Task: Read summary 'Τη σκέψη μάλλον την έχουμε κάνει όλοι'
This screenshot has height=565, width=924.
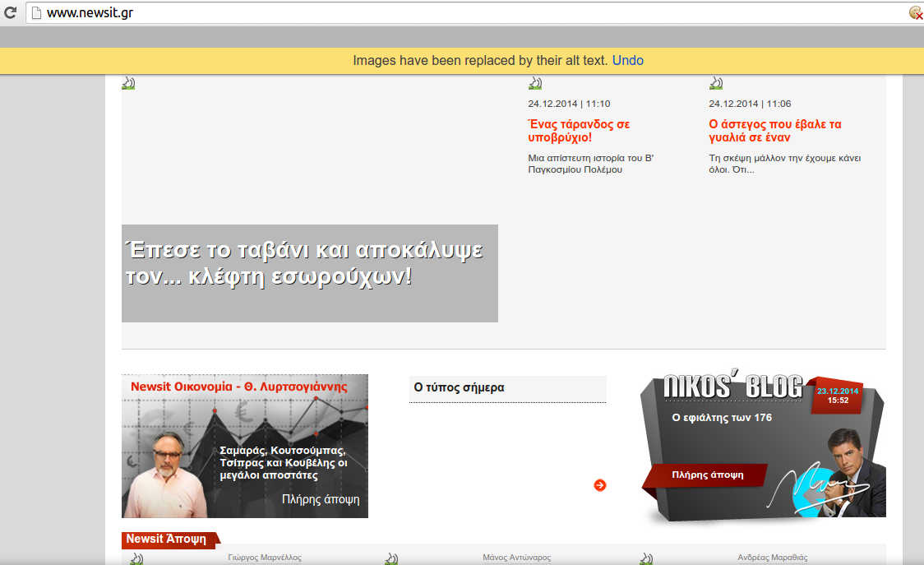Action: click(x=784, y=164)
